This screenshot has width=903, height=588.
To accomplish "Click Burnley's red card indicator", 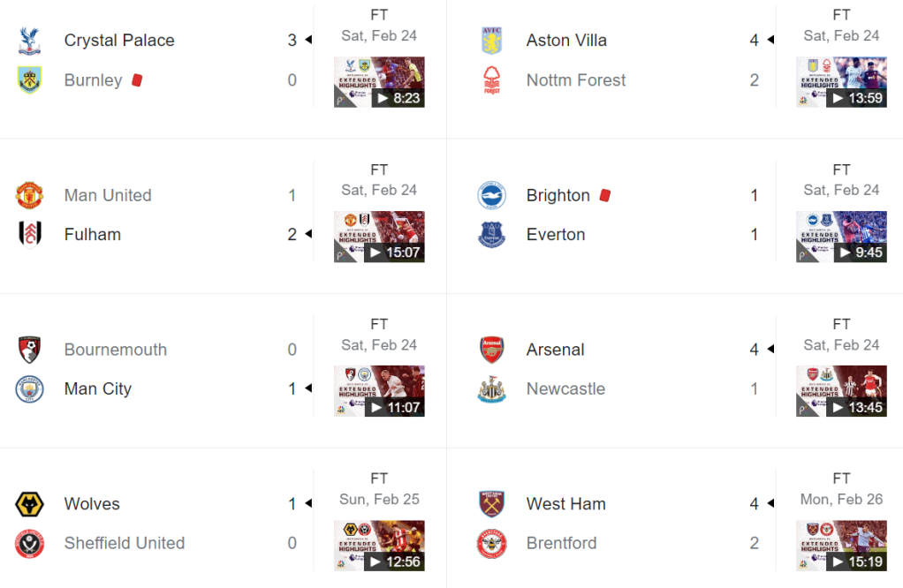I will 137,80.
